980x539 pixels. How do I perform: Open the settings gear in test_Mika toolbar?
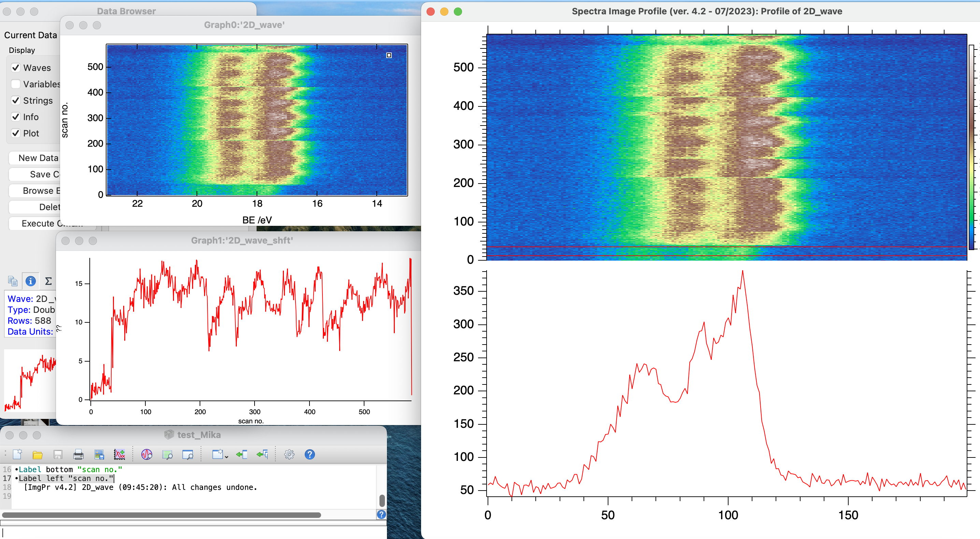[289, 454]
